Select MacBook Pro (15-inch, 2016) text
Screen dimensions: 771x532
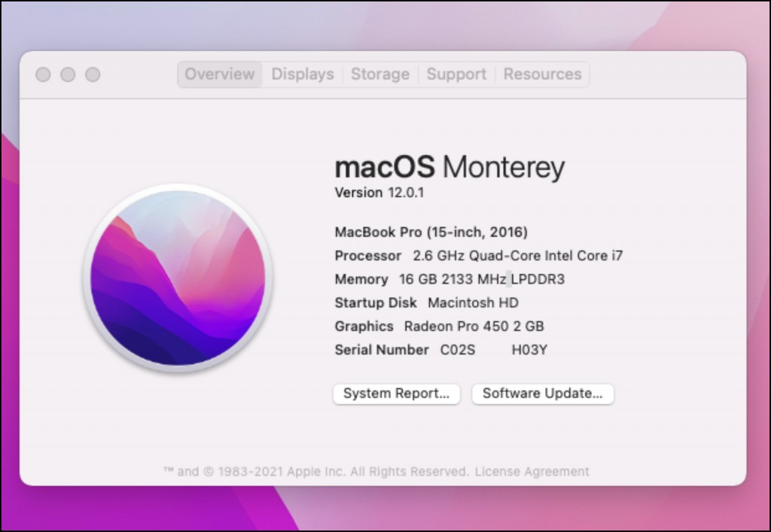click(x=431, y=232)
